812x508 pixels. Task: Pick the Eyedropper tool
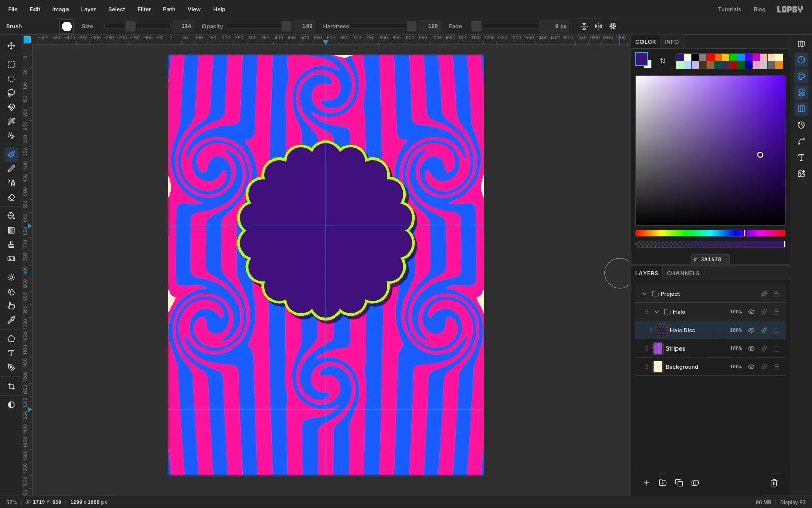click(11, 320)
